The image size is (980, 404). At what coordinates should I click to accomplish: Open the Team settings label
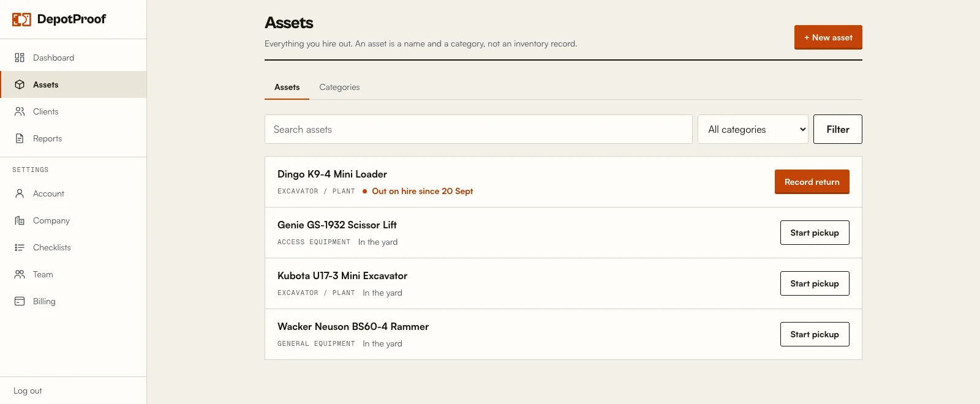[43, 274]
